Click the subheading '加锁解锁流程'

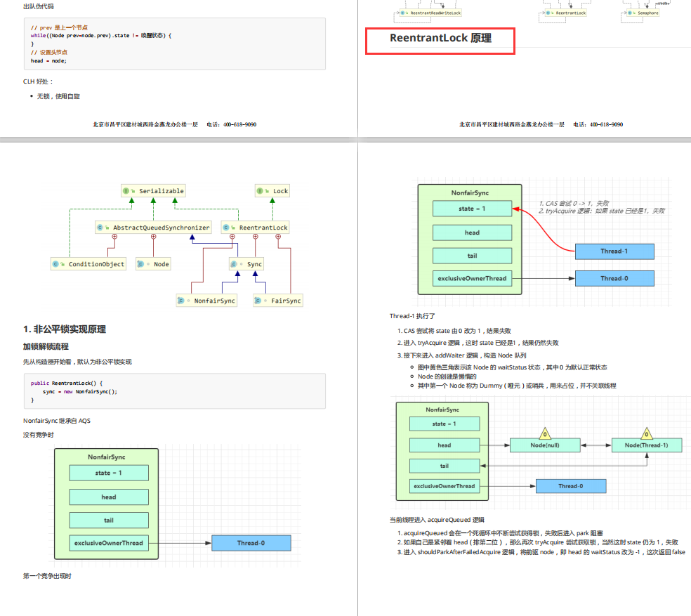(x=46, y=346)
